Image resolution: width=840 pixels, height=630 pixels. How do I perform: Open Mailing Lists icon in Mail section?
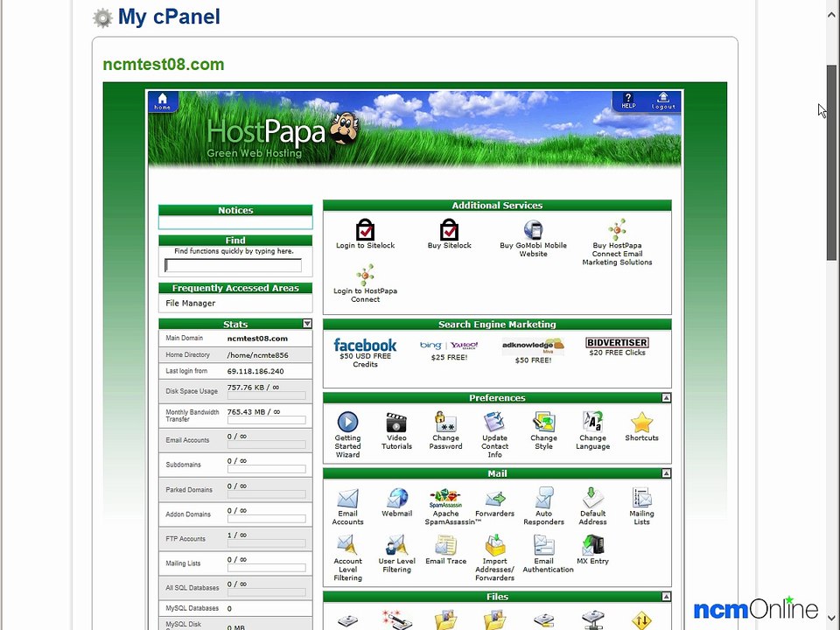click(641, 507)
